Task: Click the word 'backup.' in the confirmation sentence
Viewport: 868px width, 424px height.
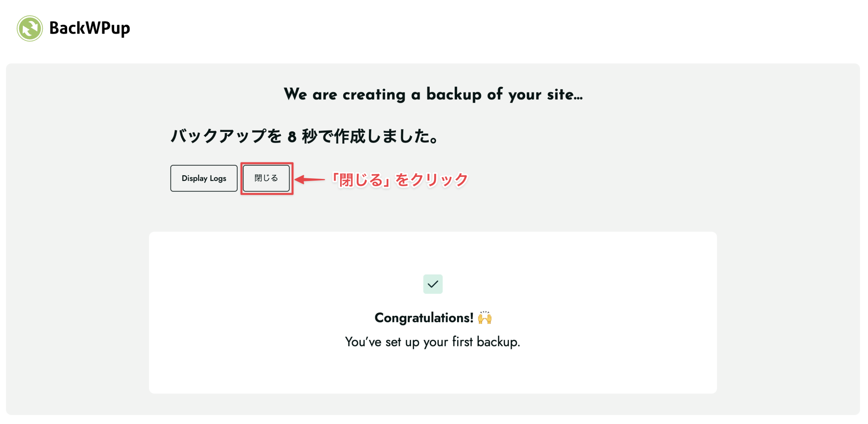Action: coord(498,342)
